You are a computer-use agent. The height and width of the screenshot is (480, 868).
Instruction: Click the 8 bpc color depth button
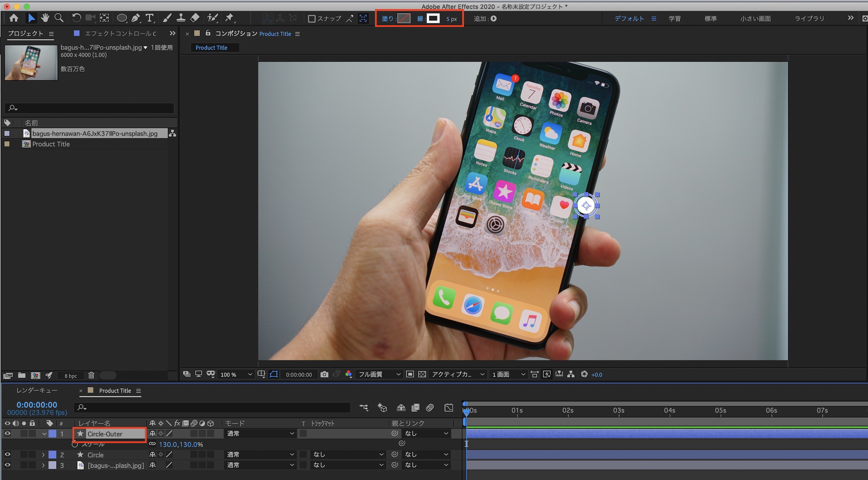[x=71, y=376]
